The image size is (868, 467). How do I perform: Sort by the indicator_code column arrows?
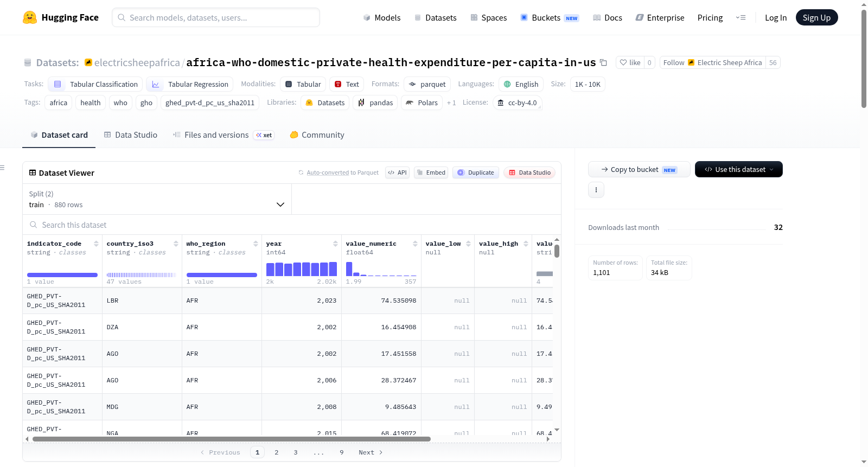[96, 244]
